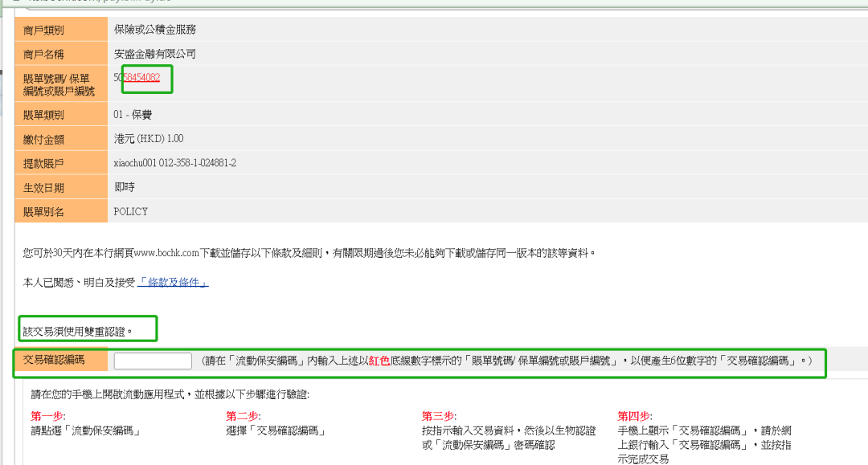This screenshot has height=465, width=868.
Task: Click the red underlined bill number 58454082
Action: tap(141, 77)
